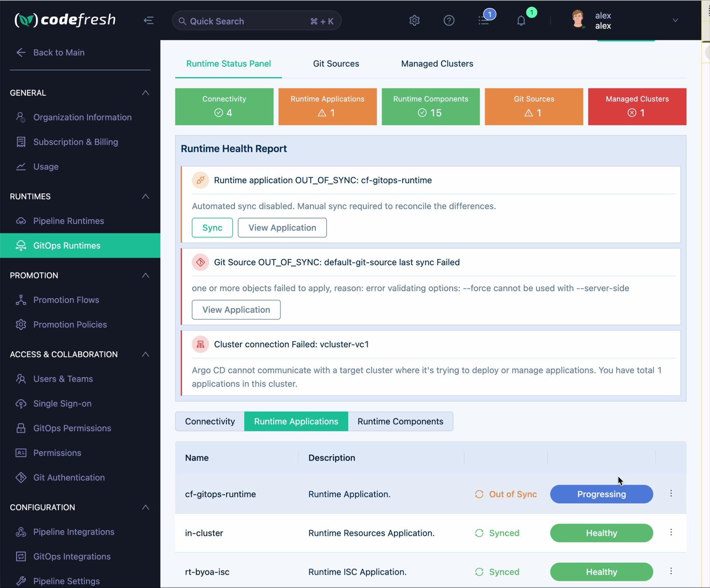Collapse sidebar using the menu collapse icon

pos(148,20)
